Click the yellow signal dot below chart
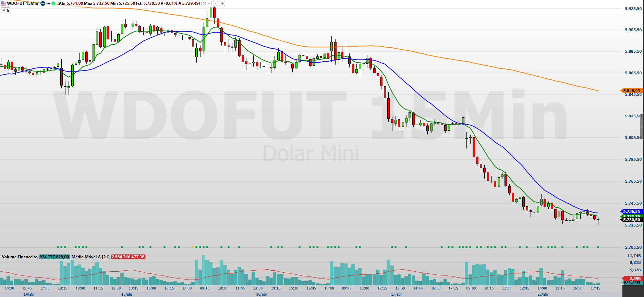The width and height of the screenshot is (644, 297). pyautogui.click(x=193, y=247)
